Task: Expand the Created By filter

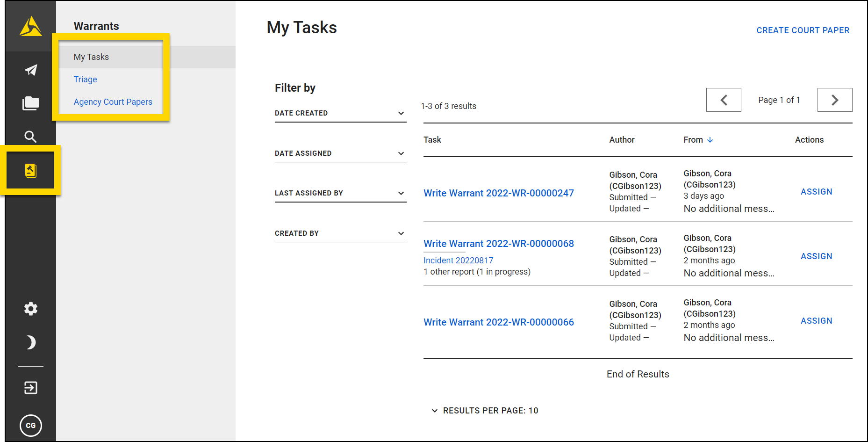Action: [340, 233]
